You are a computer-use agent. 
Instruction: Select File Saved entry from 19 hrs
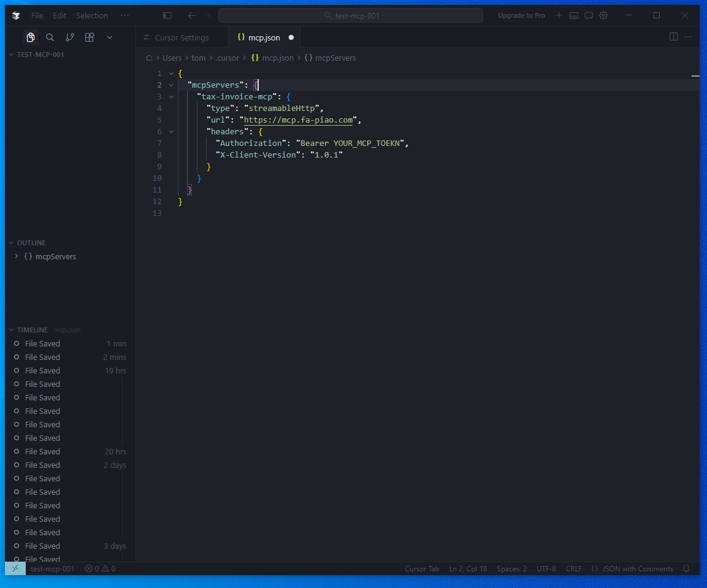coord(70,371)
